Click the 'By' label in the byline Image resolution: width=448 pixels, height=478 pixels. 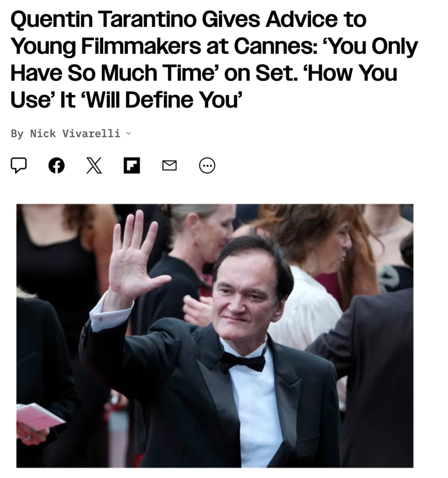pos(17,133)
